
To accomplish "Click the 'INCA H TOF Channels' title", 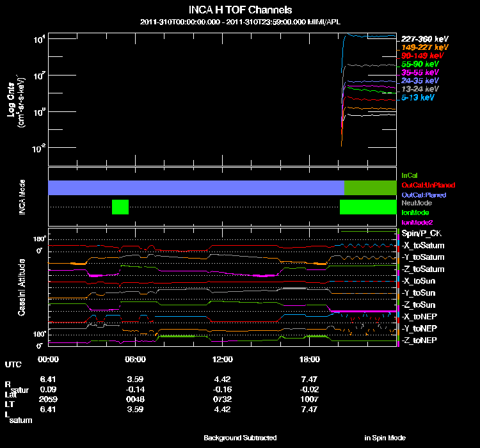I will click(x=240, y=10).
